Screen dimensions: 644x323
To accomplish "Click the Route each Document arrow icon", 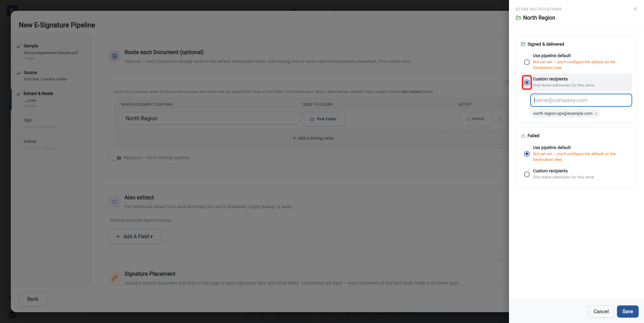I will click(x=114, y=56).
